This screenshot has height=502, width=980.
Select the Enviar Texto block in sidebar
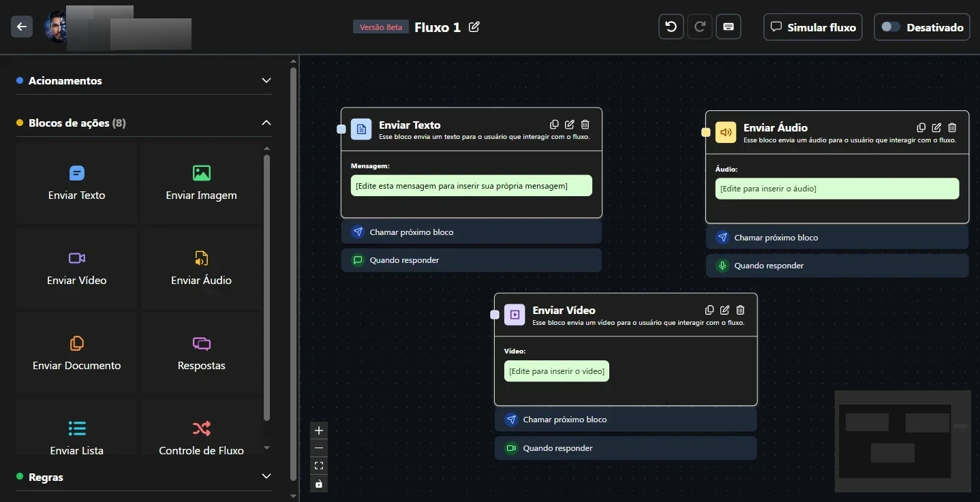point(77,183)
